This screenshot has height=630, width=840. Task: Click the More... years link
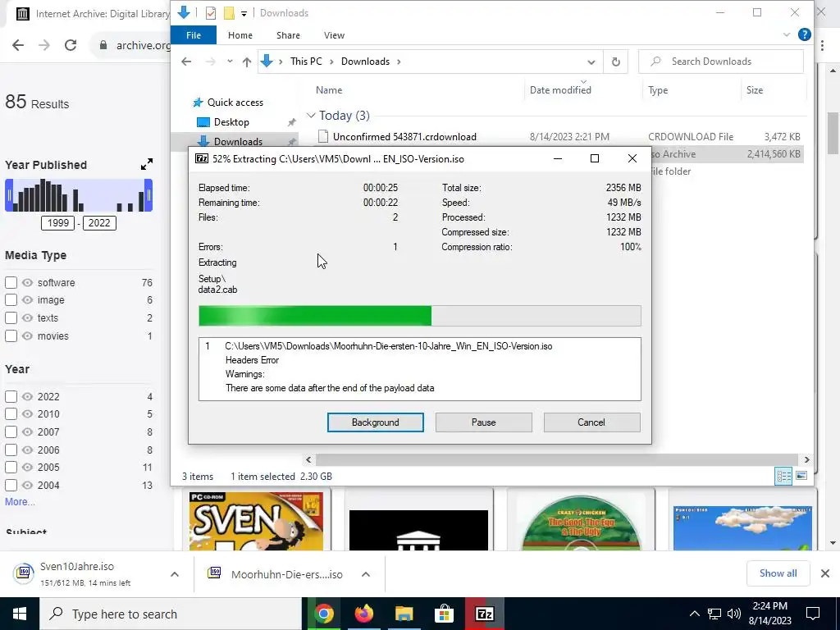click(x=20, y=502)
